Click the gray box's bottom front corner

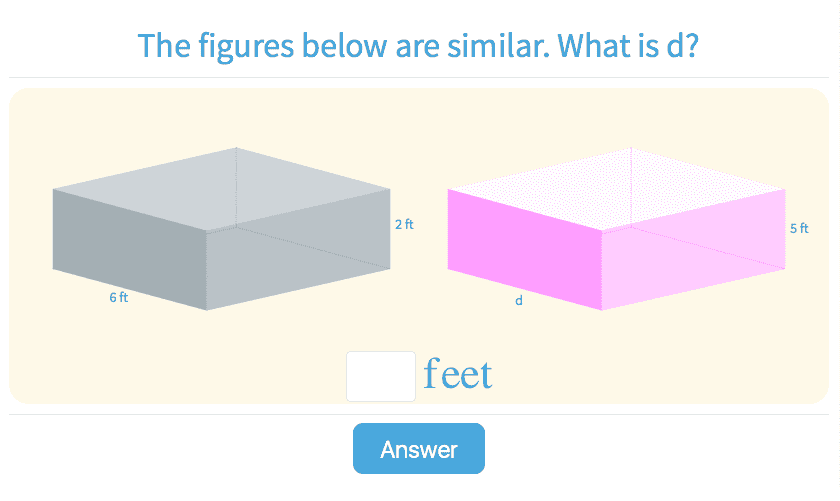tap(207, 309)
